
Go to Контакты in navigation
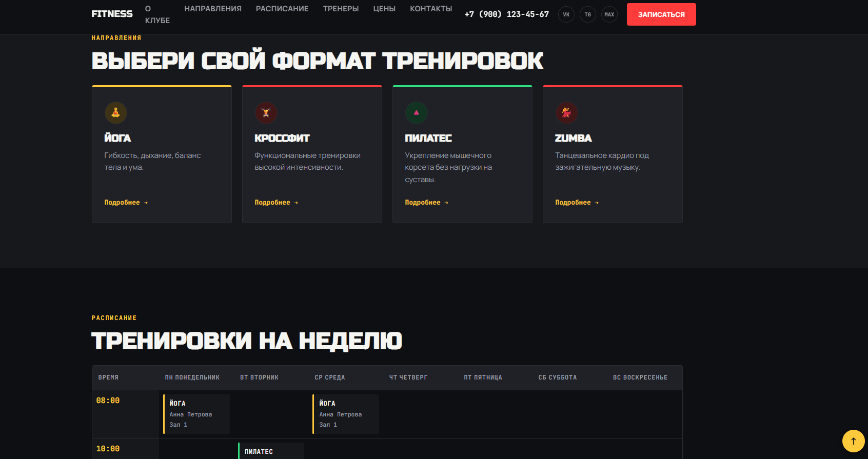pos(431,9)
